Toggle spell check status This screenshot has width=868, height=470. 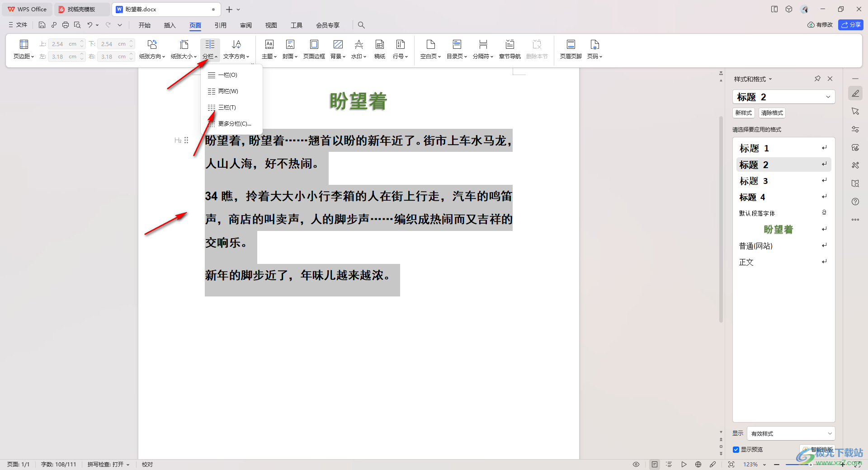108,464
